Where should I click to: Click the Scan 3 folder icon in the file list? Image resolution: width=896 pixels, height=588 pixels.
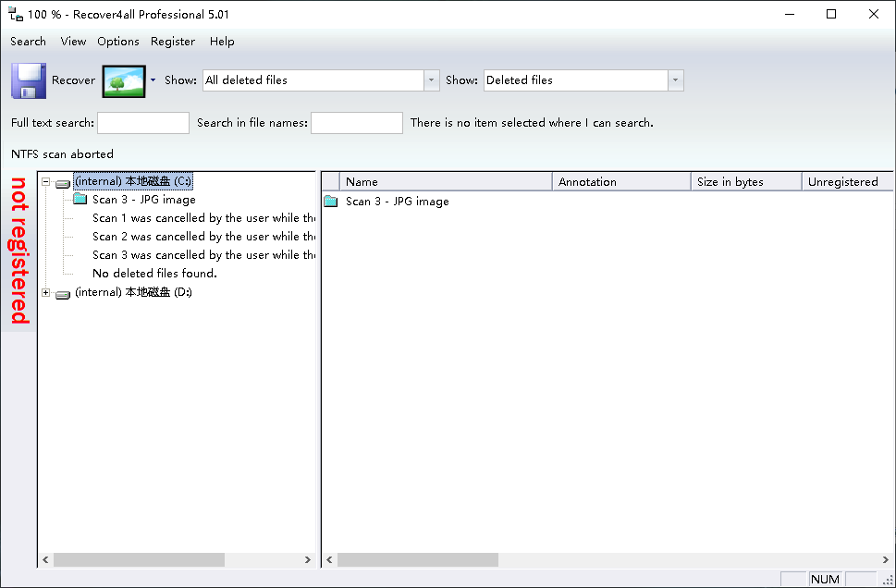[x=331, y=202]
